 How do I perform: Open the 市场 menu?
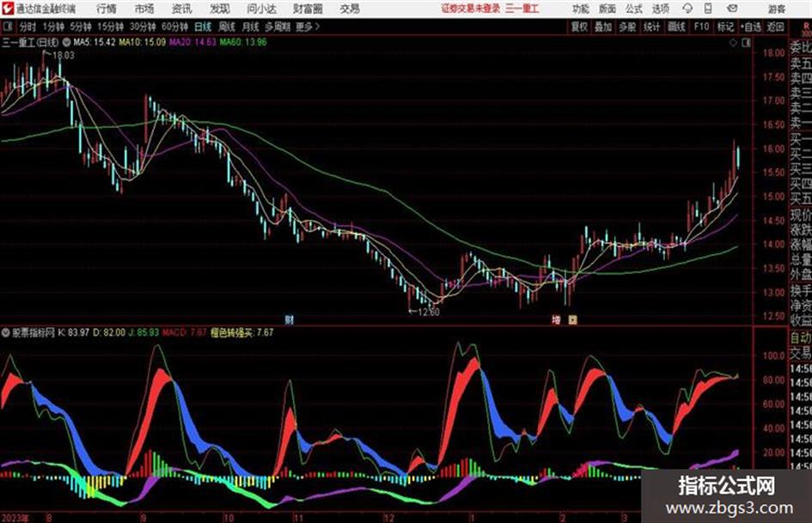coord(144,9)
